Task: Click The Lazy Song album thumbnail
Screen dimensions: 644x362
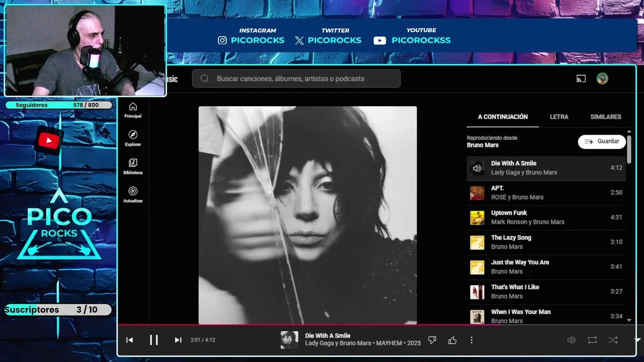Action: (477, 242)
